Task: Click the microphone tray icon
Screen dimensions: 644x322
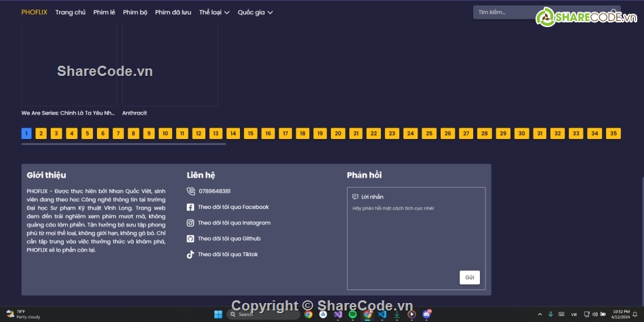Action: [x=550, y=314]
